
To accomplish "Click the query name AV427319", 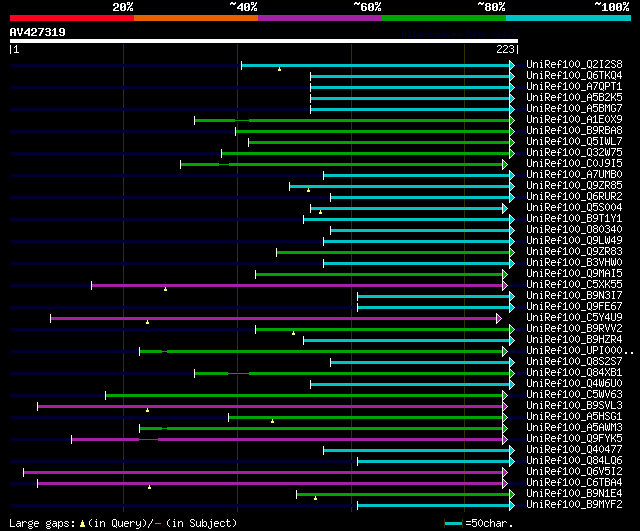I will (x=38, y=32).
